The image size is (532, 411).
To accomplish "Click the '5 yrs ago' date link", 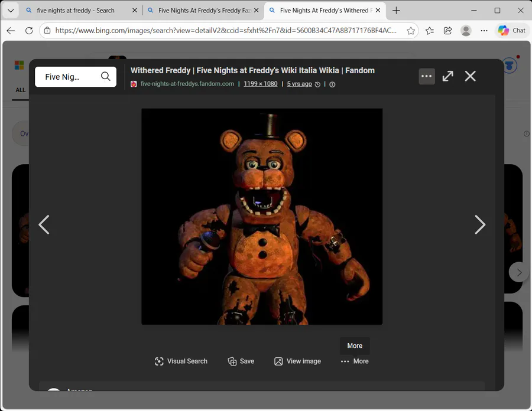I will pyautogui.click(x=299, y=84).
